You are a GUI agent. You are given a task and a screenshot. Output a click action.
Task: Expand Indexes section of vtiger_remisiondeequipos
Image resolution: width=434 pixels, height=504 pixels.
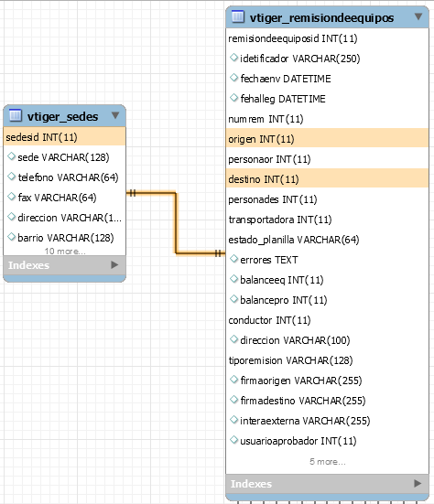tap(418, 484)
